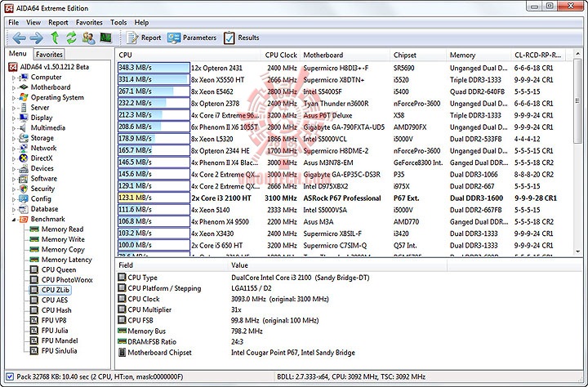Select the Database icon in tree
This screenshot has width=588, height=387.
coord(24,209)
